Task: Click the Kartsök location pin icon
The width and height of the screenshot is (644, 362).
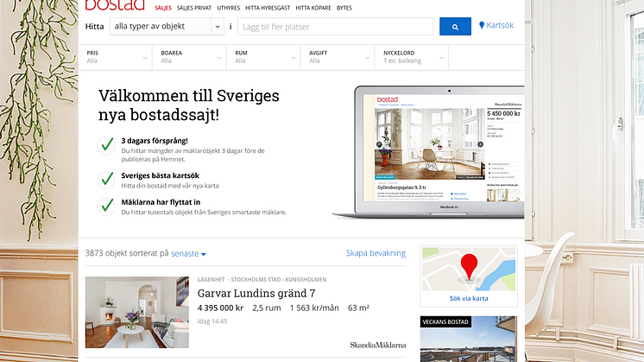Action: pos(482,25)
